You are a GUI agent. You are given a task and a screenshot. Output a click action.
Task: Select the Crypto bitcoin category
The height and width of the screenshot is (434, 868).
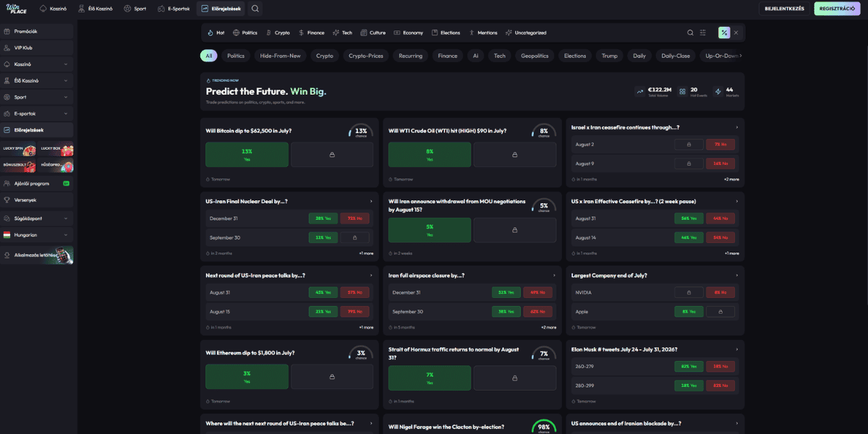click(268, 33)
